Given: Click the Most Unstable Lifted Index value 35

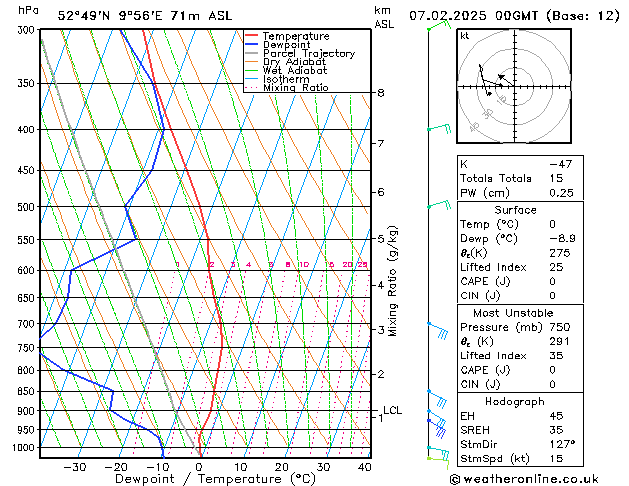Looking at the screenshot, I should (556, 356).
